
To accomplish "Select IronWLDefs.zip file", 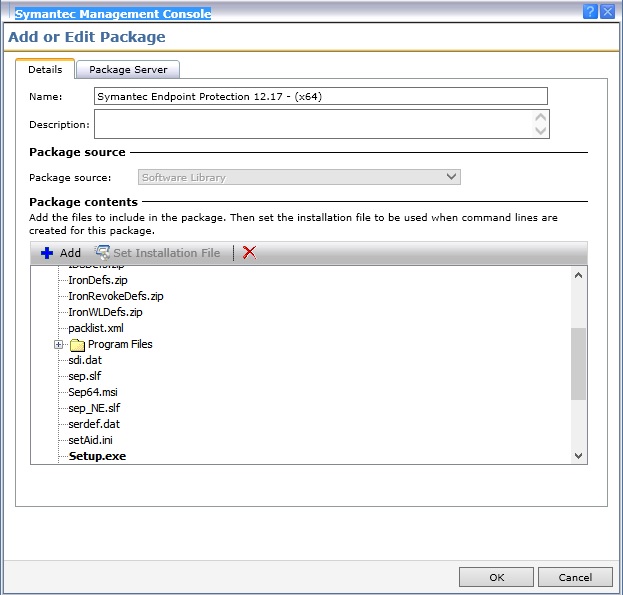I will (105, 312).
